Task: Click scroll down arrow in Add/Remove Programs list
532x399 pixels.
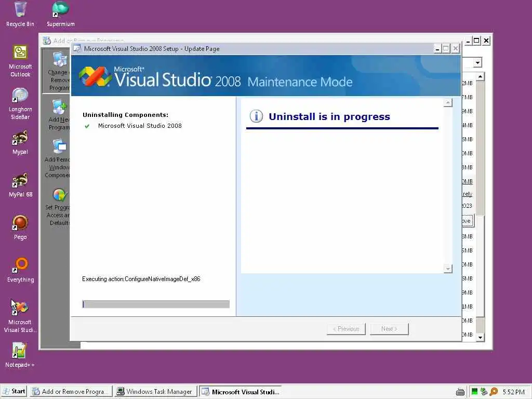Action: (x=480, y=337)
